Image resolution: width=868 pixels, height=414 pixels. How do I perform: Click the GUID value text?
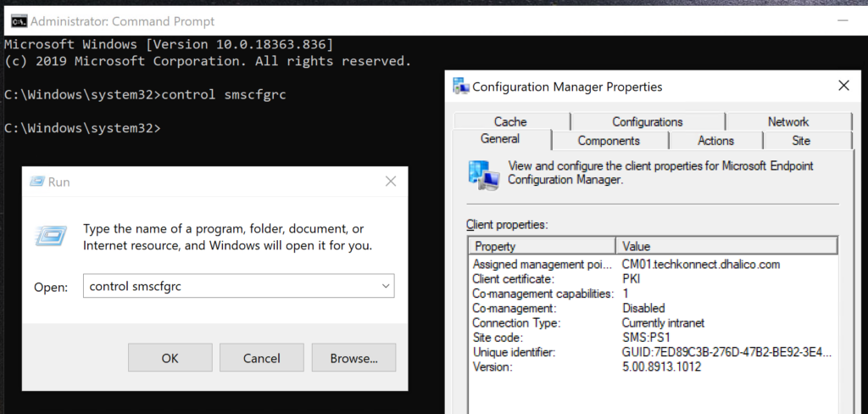pos(726,352)
